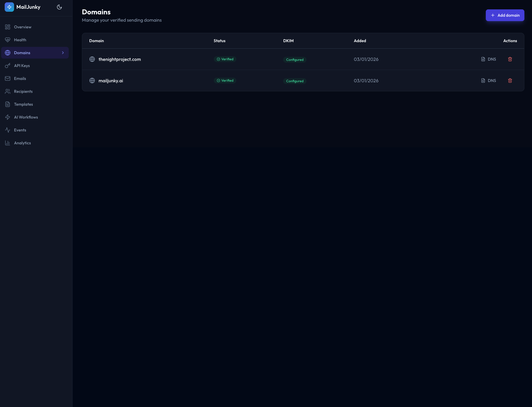Viewport: 532px width, 407px height.
Task: Open the Analytics sidebar section
Action: tap(22, 143)
